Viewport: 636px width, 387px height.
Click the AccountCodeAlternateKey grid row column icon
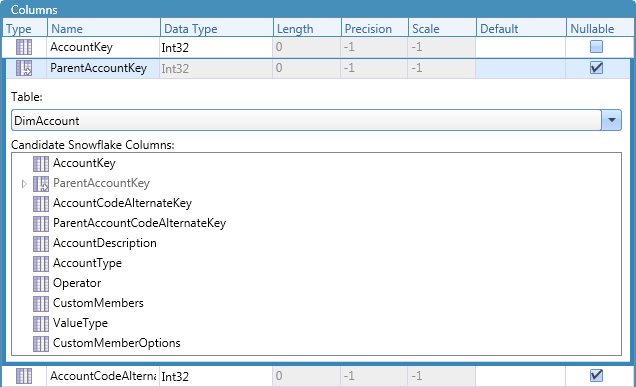click(x=24, y=376)
